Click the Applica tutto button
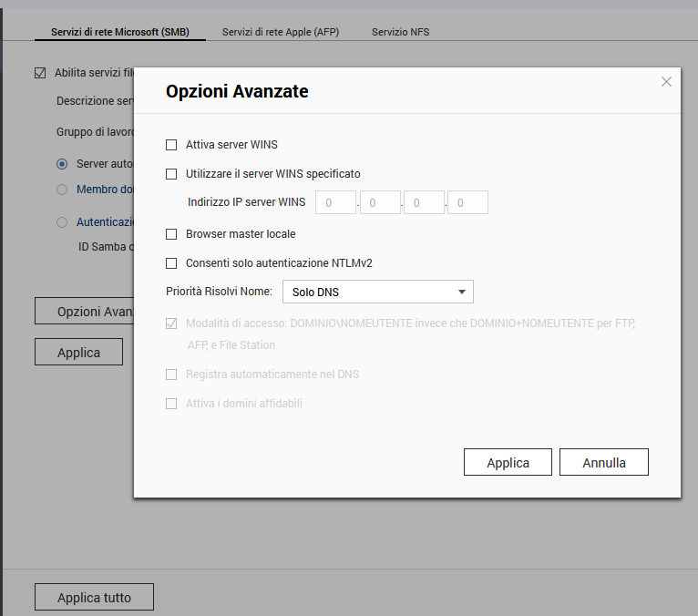Viewport: 698px width, 616px height. click(x=94, y=598)
